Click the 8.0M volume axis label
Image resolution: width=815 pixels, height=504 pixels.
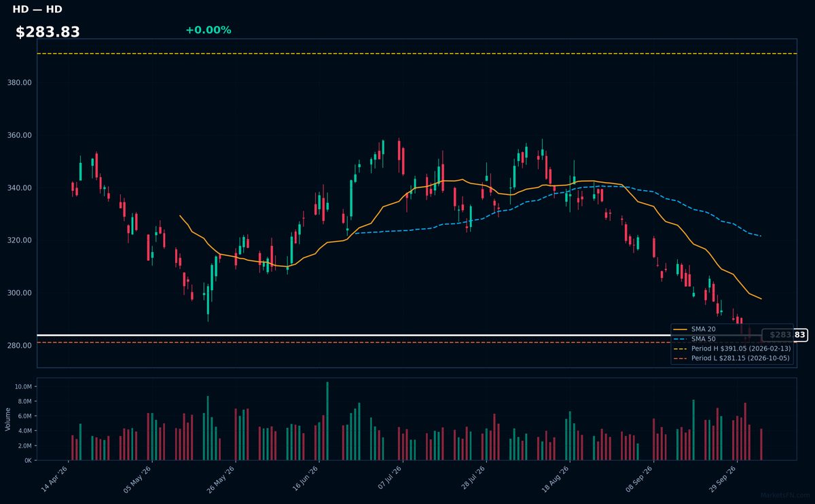click(24, 401)
